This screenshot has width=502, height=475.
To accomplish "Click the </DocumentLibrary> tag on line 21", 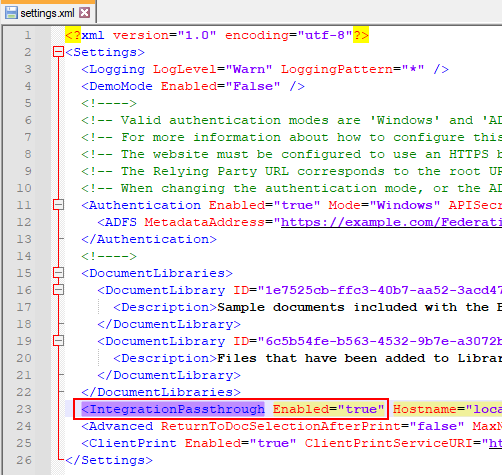I will tap(169, 375).
